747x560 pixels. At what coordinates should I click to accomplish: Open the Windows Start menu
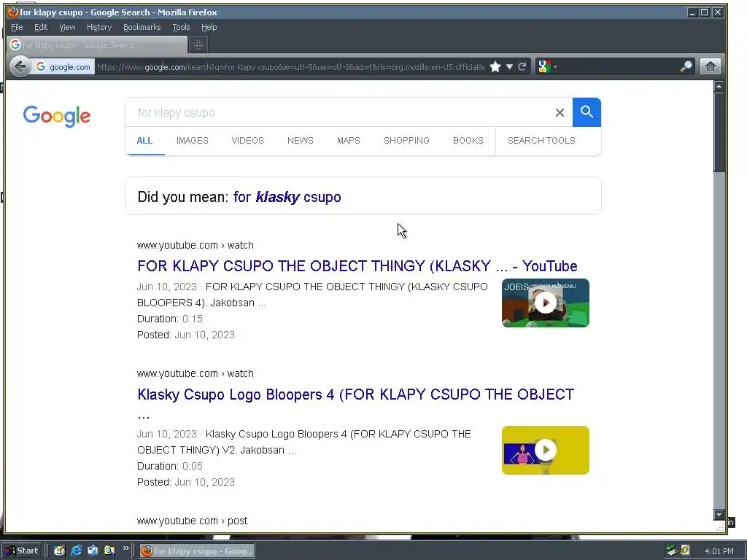(23, 551)
